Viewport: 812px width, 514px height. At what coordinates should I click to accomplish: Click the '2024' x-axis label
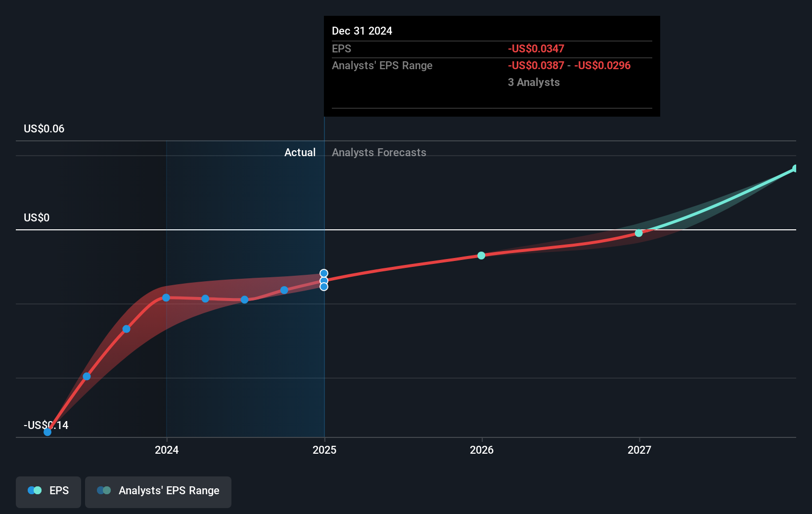click(167, 450)
